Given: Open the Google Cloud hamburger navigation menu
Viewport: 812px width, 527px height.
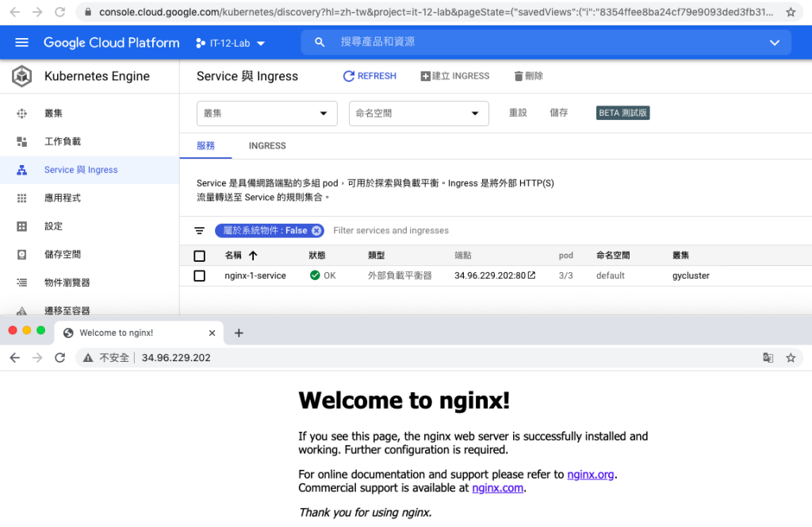Looking at the screenshot, I should [21, 43].
